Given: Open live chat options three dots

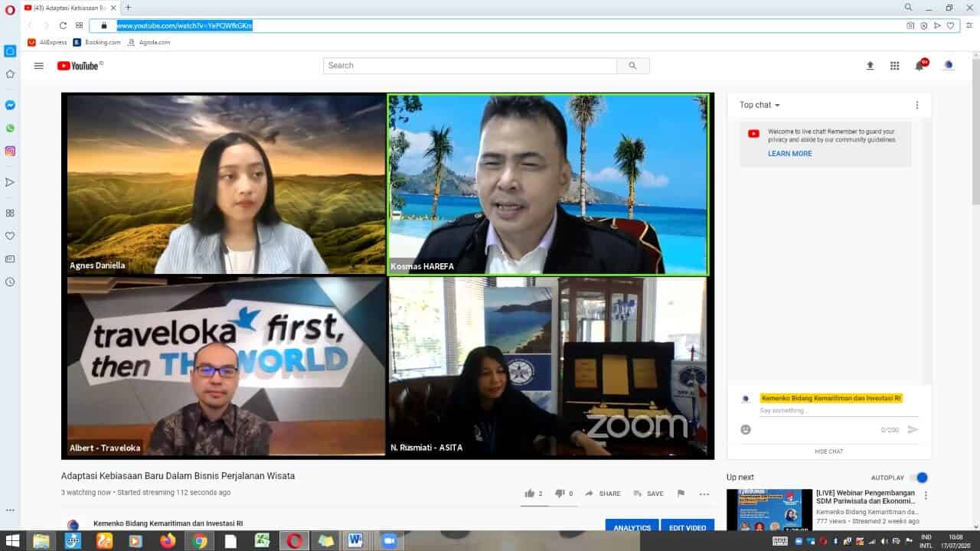Looking at the screenshot, I should [x=916, y=105].
